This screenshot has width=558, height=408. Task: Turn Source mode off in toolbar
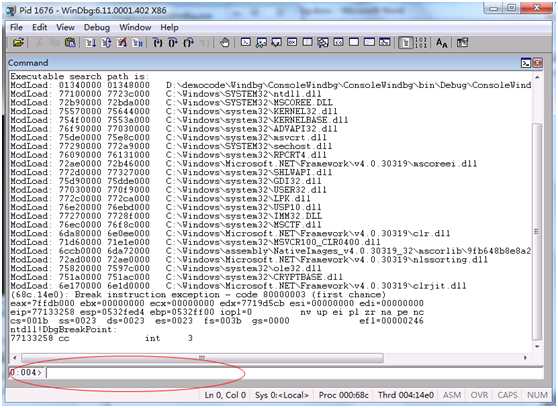coord(421,43)
